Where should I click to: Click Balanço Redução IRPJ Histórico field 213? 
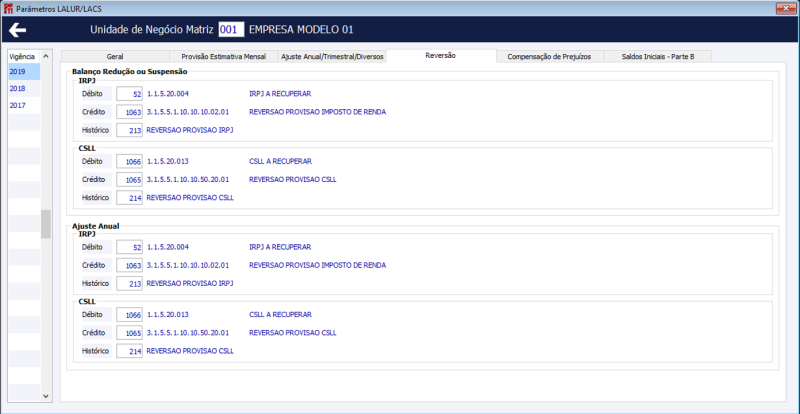tap(129, 130)
